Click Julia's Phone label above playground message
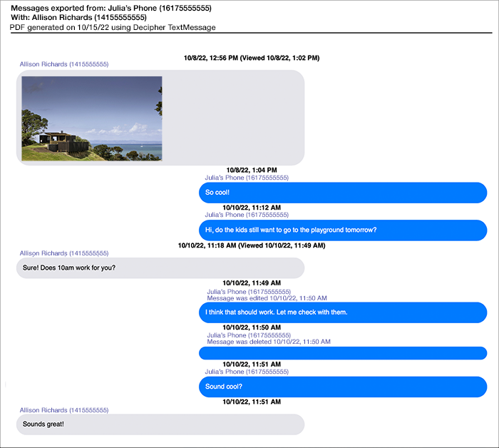Image resolution: width=499 pixels, height=448 pixels. pyautogui.click(x=247, y=215)
